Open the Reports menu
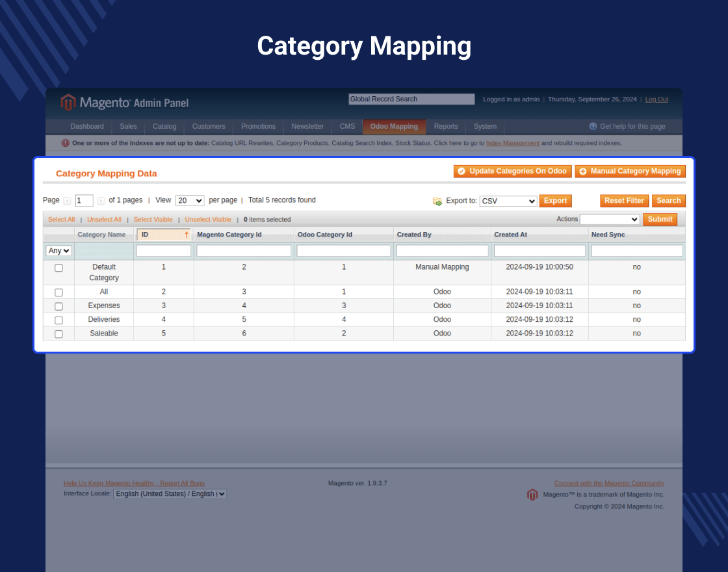The height and width of the screenshot is (572, 728). coord(446,126)
